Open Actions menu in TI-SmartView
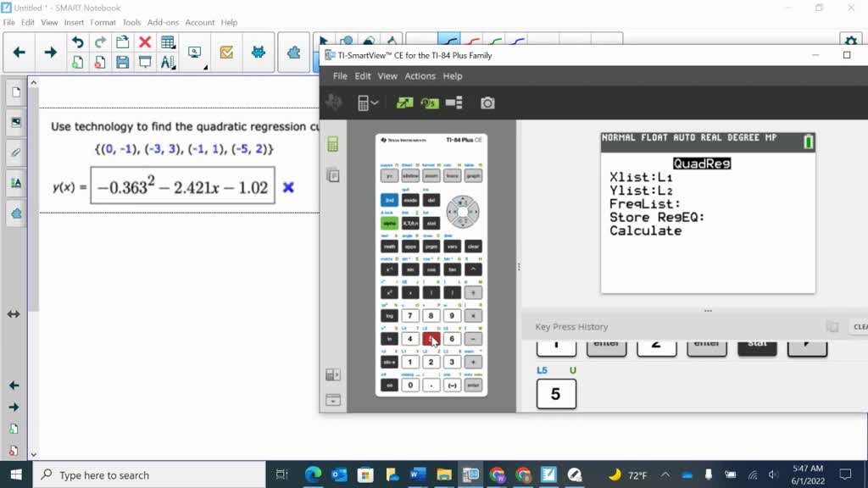Screen dimensions: 868x488 point(420,76)
